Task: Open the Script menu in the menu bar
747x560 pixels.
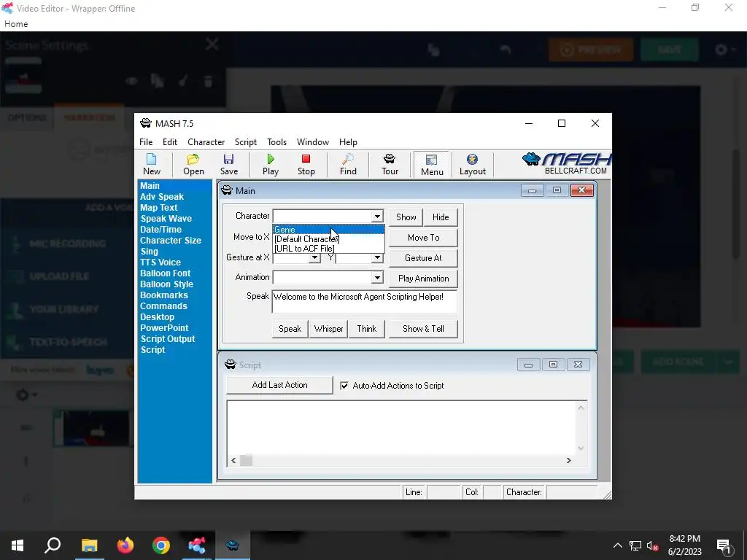Action: pyautogui.click(x=245, y=142)
